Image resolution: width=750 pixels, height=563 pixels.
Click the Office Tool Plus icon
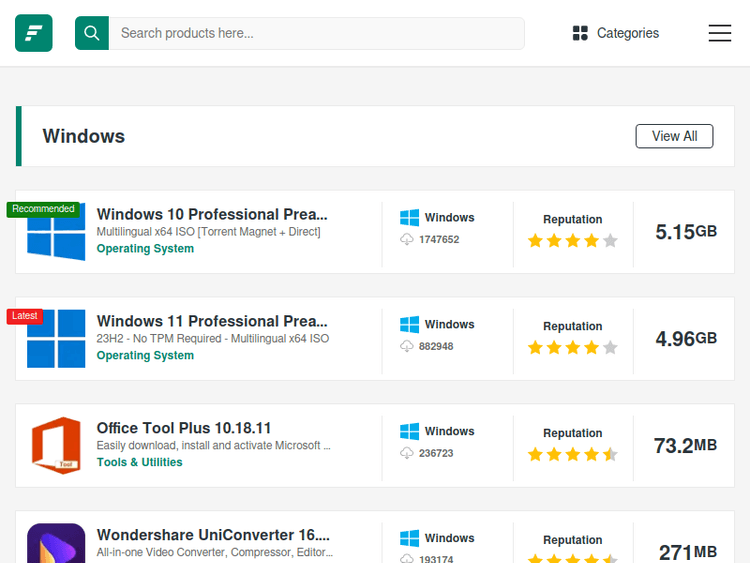pyautogui.click(x=56, y=445)
